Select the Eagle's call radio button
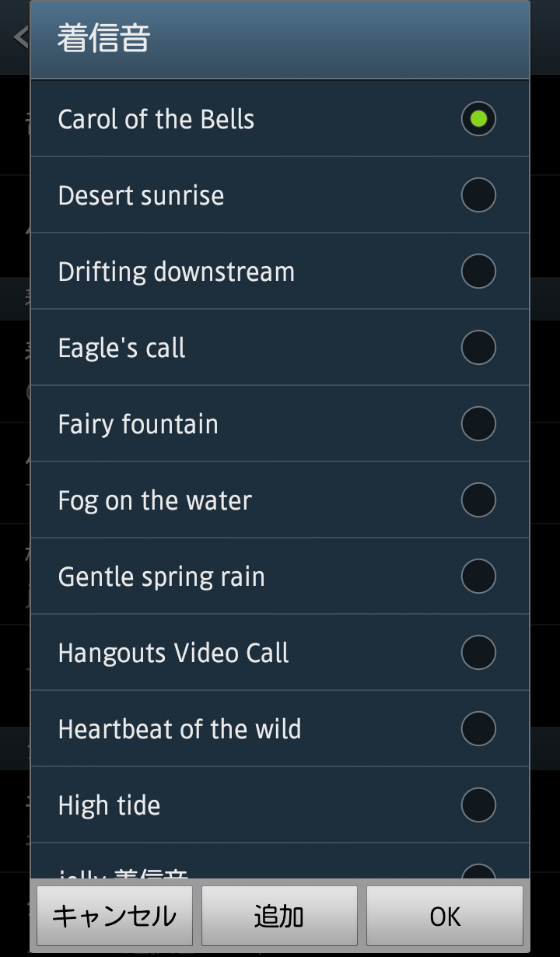The width and height of the screenshot is (560, 957). (x=478, y=348)
